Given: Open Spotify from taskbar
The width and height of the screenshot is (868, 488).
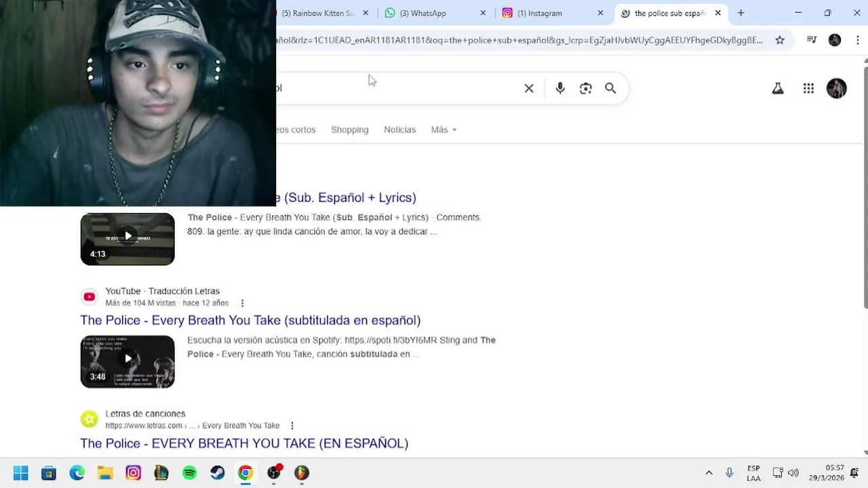Looking at the screenshot, I should (189, 472).
